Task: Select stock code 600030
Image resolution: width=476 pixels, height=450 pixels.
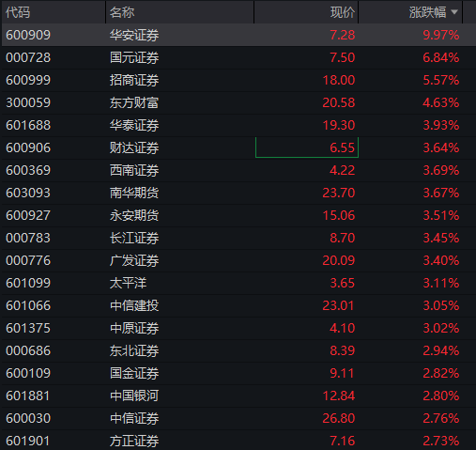Action: pos(28,418)
